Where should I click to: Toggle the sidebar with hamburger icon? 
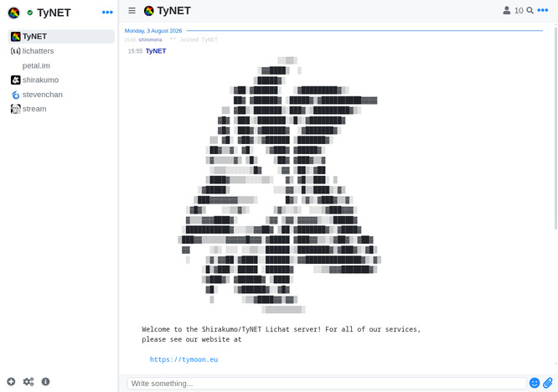coord(132,11)
